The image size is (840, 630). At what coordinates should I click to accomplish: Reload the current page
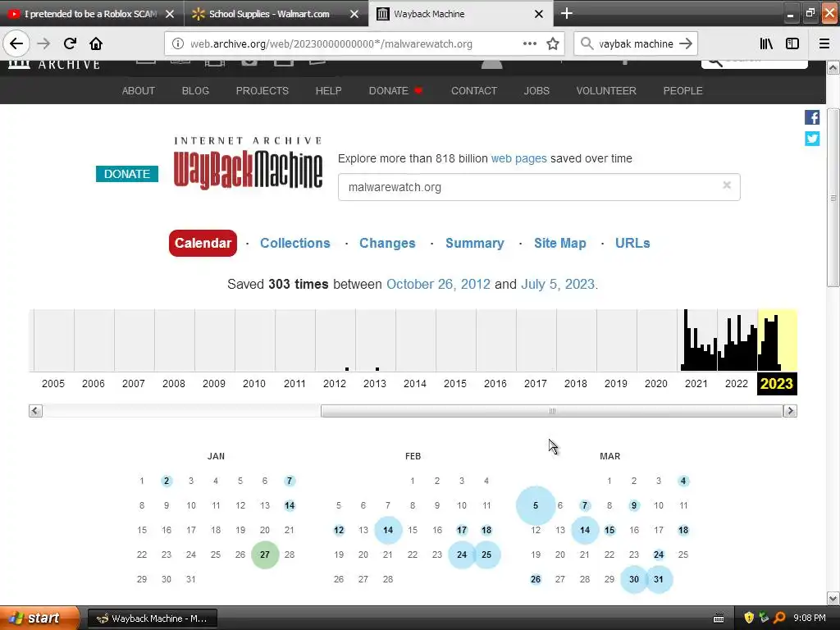[x=70, y=43]
